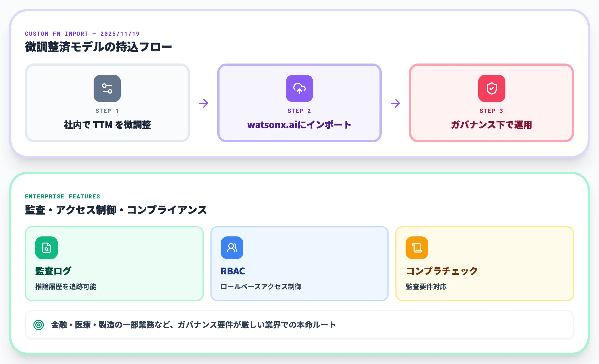
Task: Select the watsonx.aiにインポート title
Action: 299,125
